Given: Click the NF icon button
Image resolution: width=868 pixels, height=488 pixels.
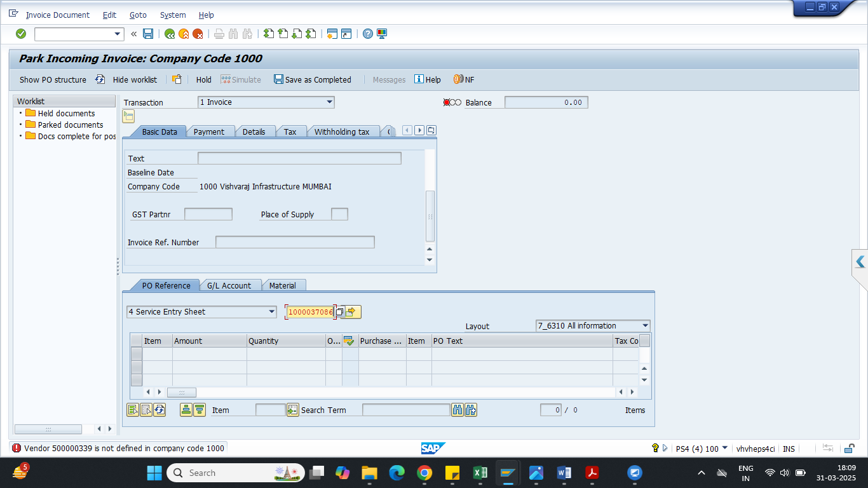Looking at the screenshot, I should [463, 79].
